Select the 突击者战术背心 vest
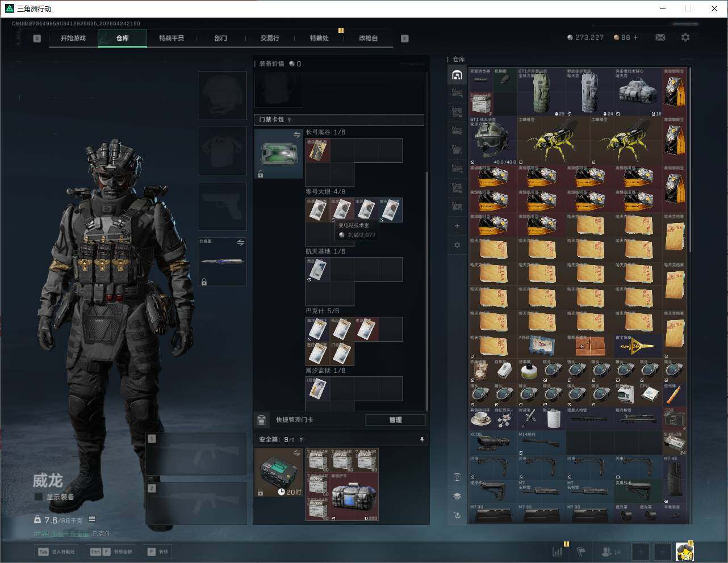 638,93
